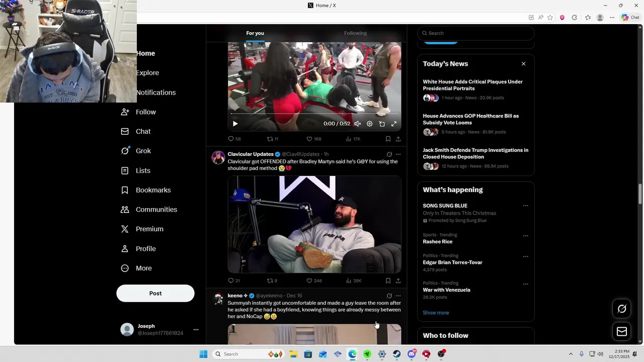This screenshot has width=644, height=362.
Task: Open Clavicular Updates profile avatar
Action: pos(218,157)
